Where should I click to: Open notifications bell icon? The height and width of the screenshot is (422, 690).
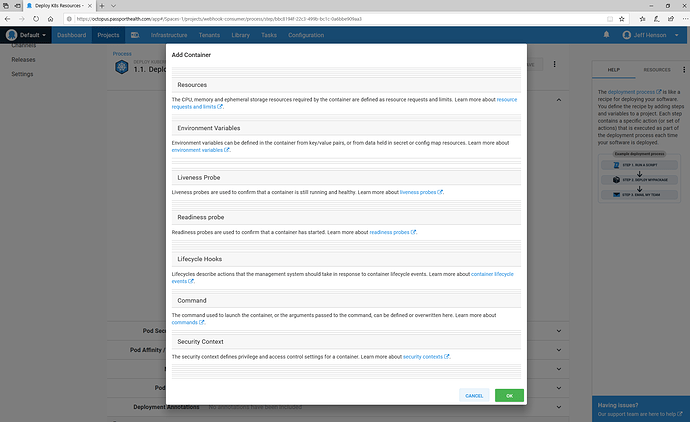click(606, 35)
